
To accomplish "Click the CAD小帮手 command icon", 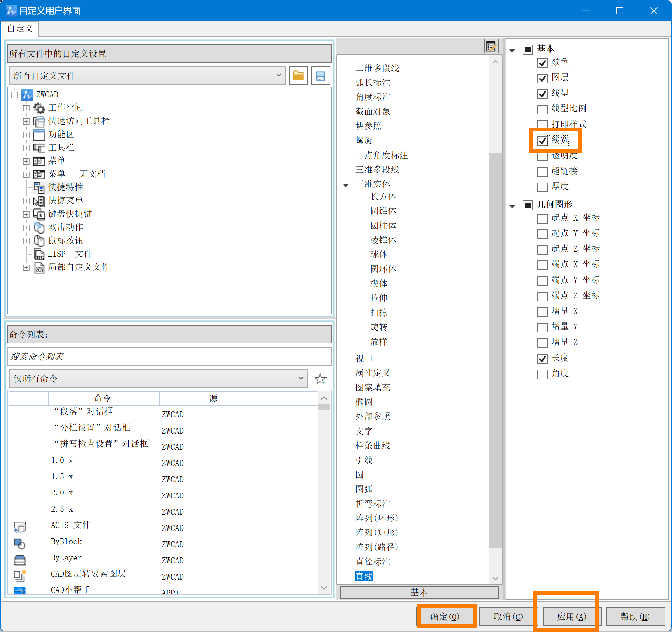I will [20, 590].
